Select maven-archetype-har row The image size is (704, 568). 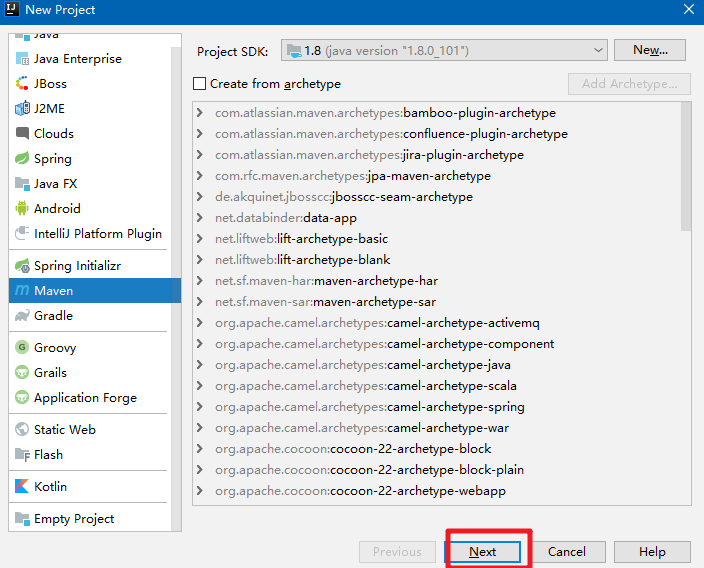[439, 281]
